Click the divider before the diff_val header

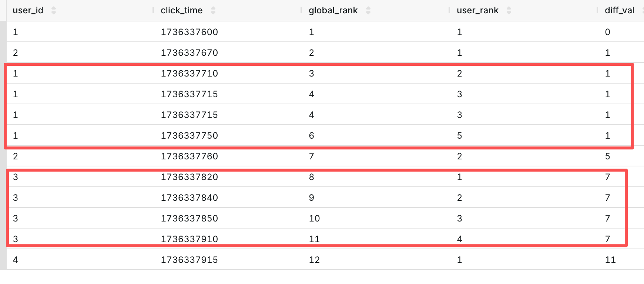(x=597, y=10)
